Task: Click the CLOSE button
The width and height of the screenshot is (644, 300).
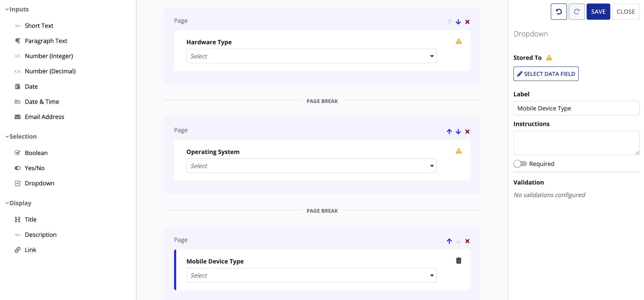Action: click(x=625, y=12)
